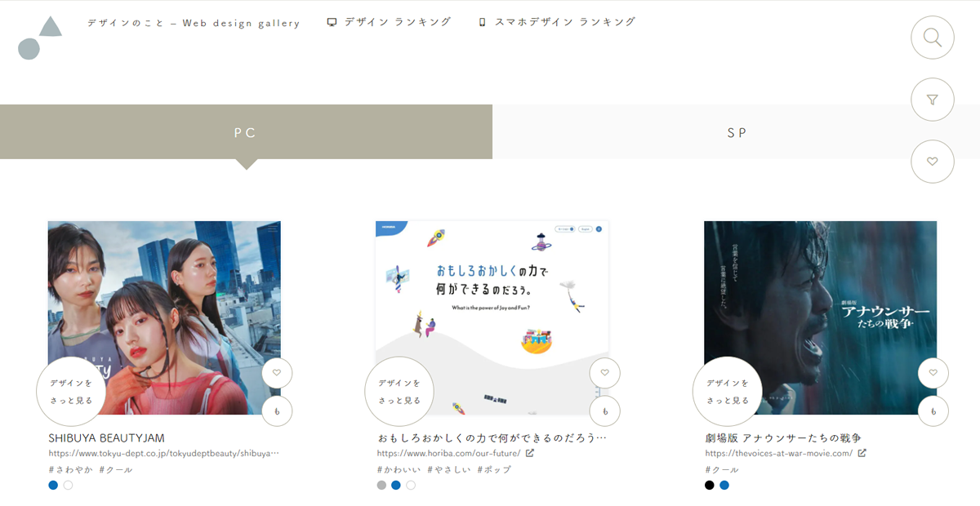Screen dimensions: 980x506
Task: Favorite the Horiba design with heart button
Action: [x=605, y=373]
